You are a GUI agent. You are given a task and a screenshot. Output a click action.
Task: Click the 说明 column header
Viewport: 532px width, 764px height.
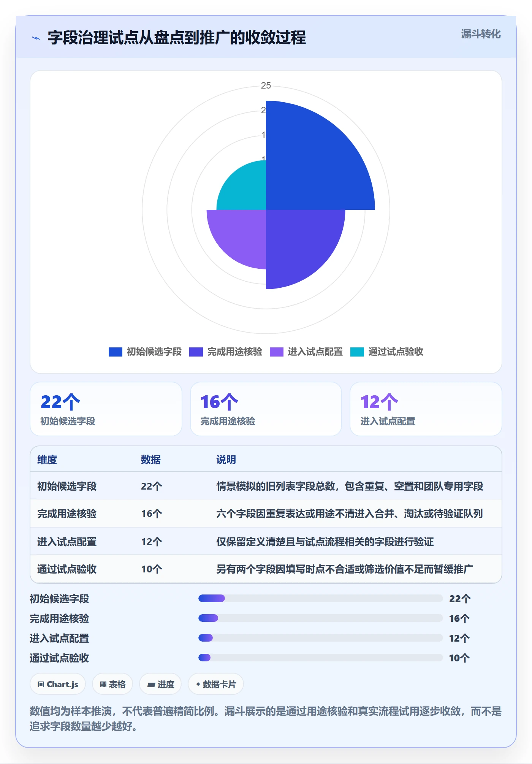pyautogui.click(x=226, y=460)
